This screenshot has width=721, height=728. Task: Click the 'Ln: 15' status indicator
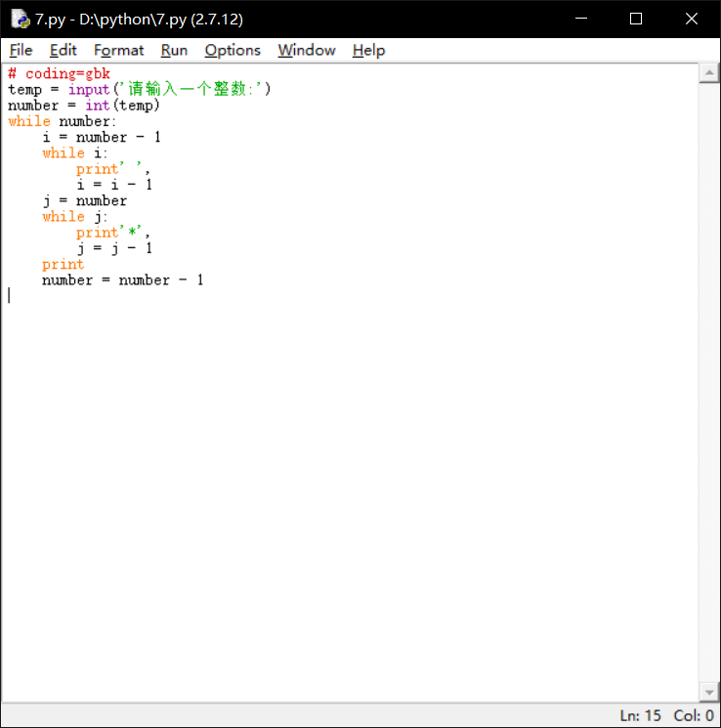[640, 716]
